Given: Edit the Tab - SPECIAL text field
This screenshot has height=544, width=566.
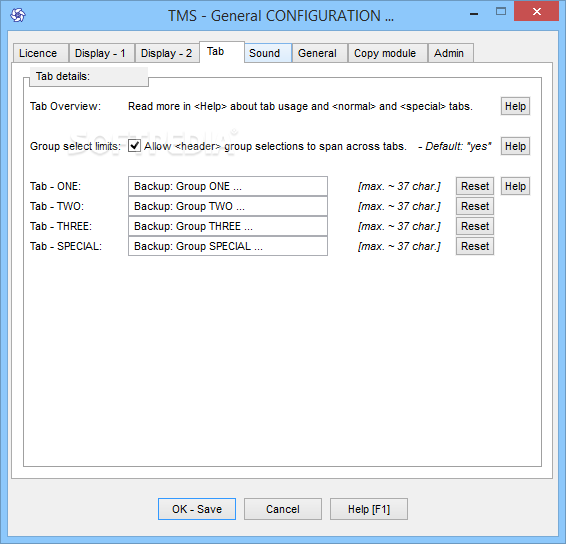Looking at the screenshot, I should coord(228,246).
